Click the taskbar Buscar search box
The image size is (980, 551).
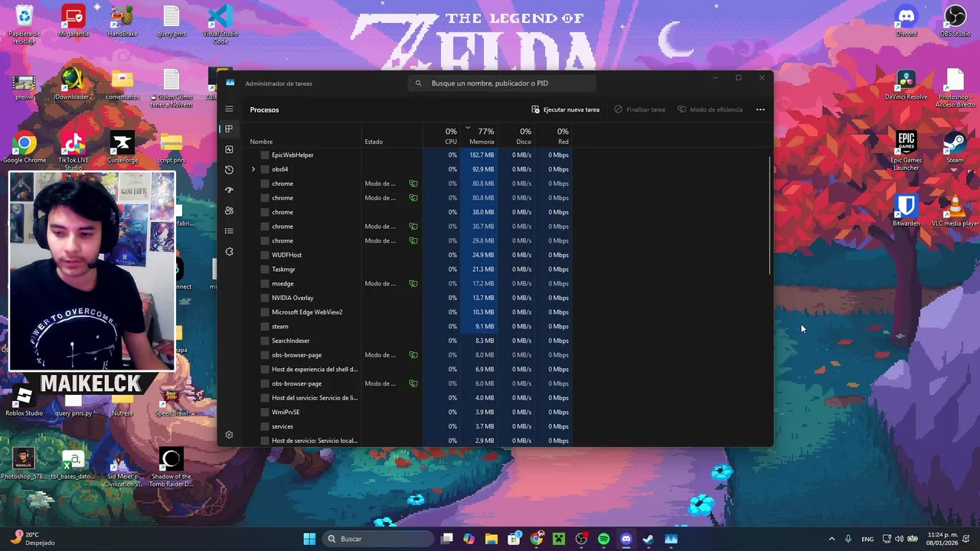pyautogui.click(x=378, y=539)
